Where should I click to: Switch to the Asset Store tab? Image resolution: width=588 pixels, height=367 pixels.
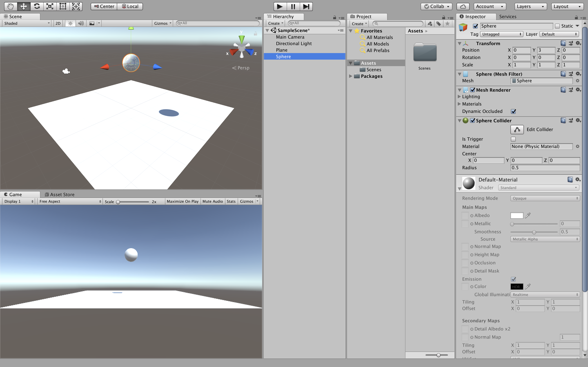click(x=60, y=195)
